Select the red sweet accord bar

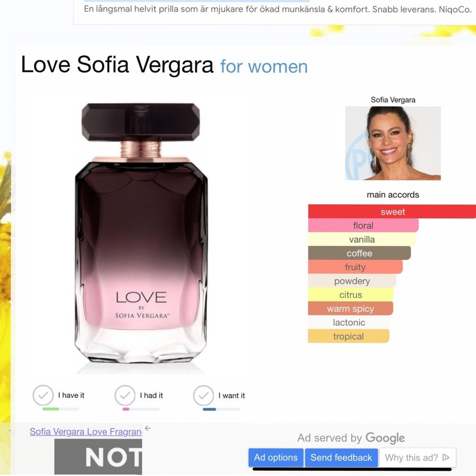coord(392,212)
